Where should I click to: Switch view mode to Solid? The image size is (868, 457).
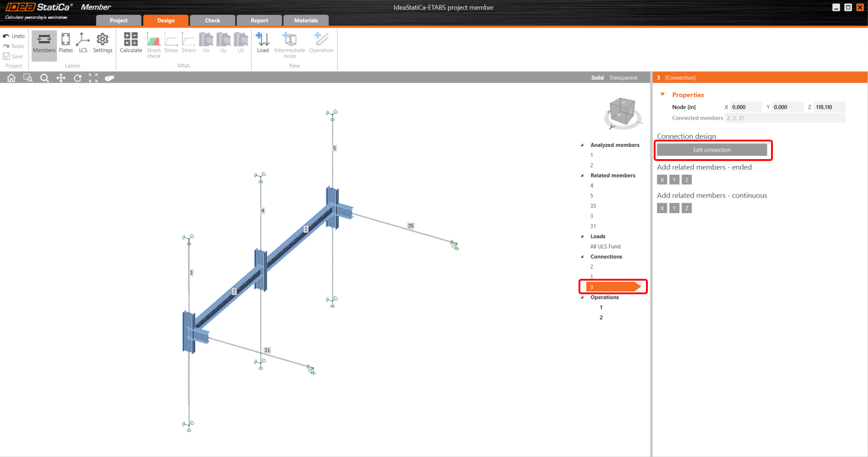pyautogui.click(x=597, y=78)
